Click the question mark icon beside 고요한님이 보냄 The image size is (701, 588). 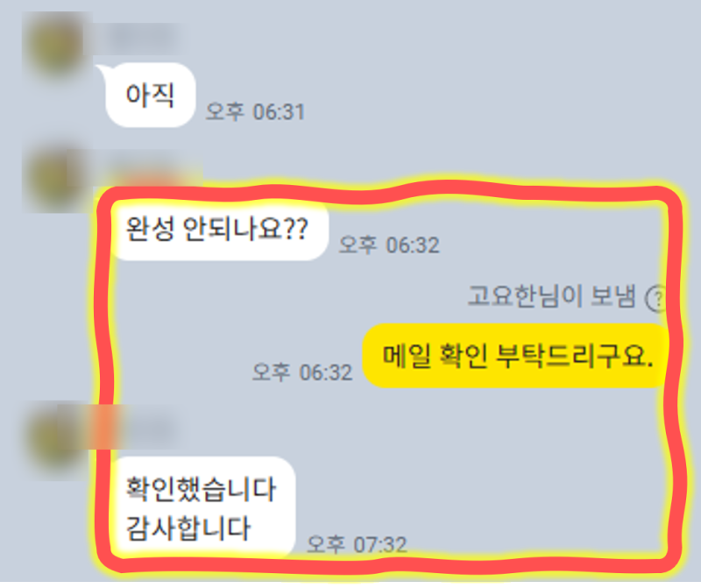[655, 298]
